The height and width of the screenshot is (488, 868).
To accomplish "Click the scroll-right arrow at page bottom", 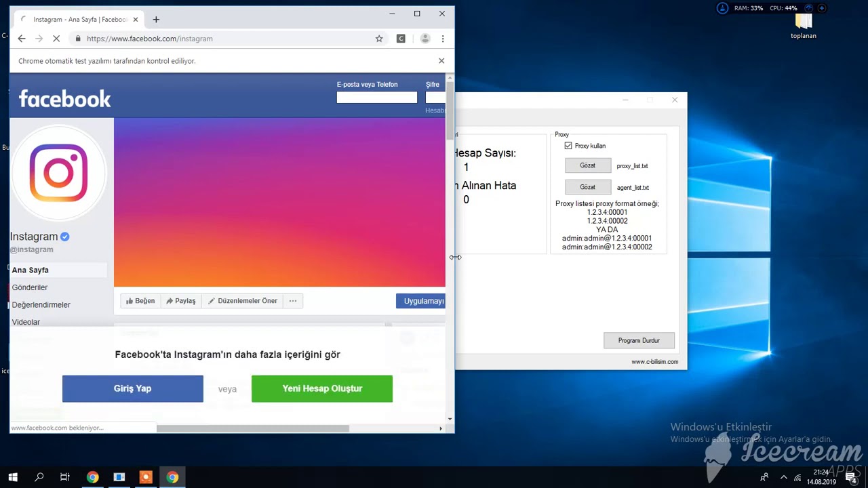I will [x=441, y=428].
